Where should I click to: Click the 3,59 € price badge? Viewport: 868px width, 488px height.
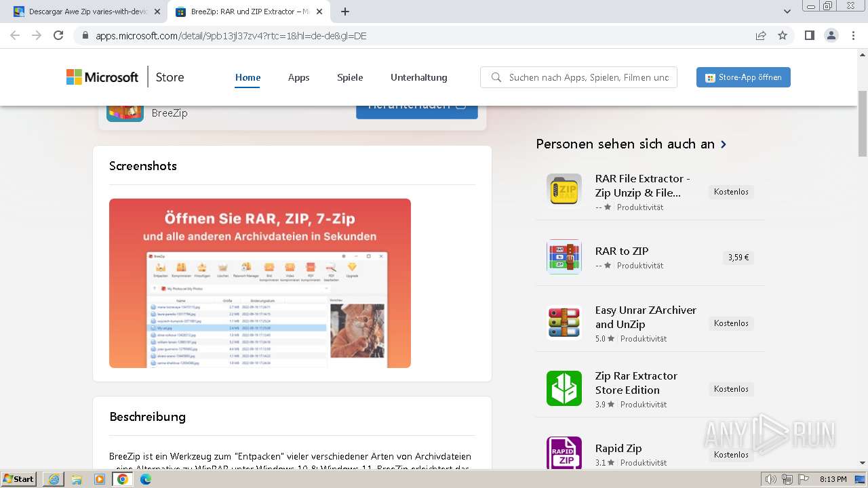[738, 258]
